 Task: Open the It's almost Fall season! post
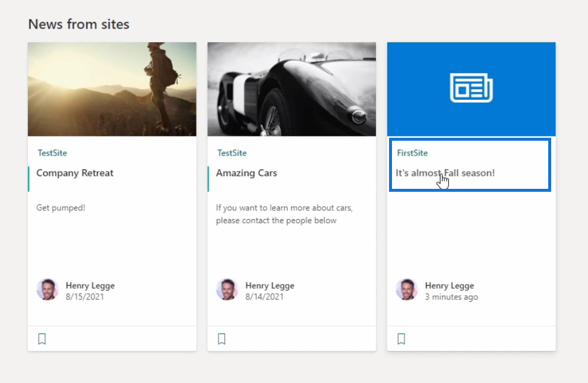click(x=445, y=173)
